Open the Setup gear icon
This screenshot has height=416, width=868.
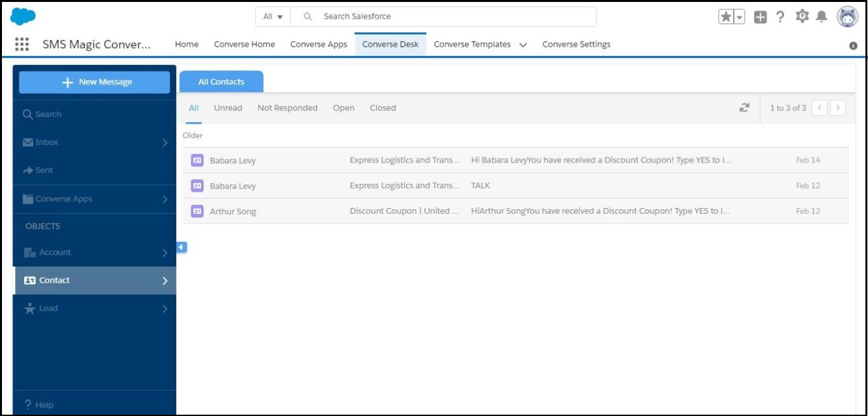(x=802, y=16)
